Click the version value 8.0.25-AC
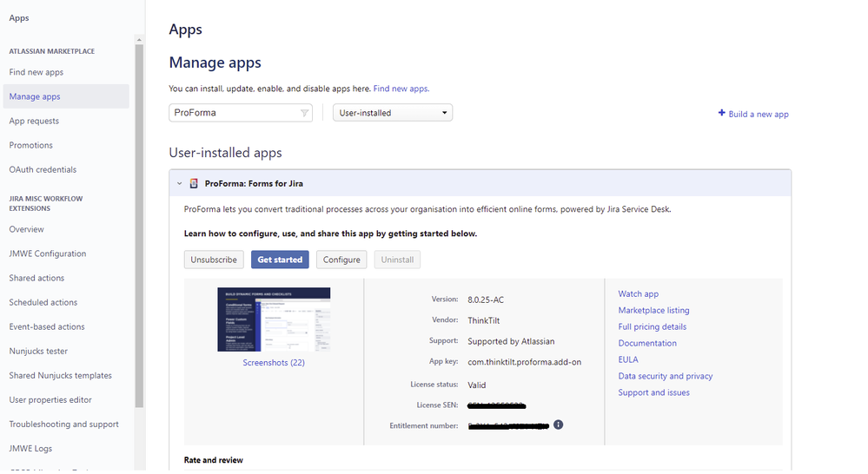This screenshot has width=868, height=474. click(486, 300)
